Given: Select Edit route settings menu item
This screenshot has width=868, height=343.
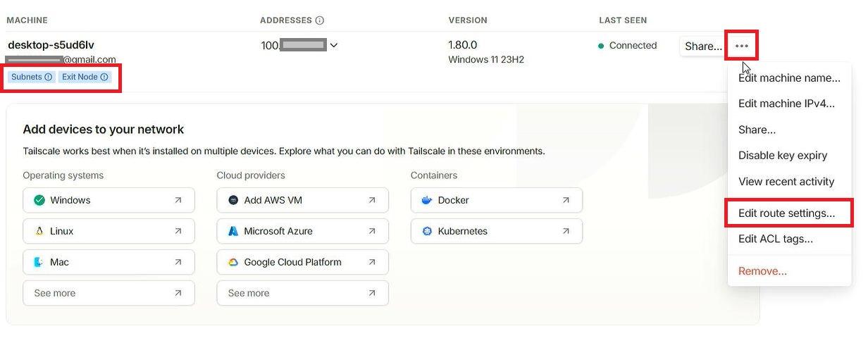Looking at the screenshot, I should tap(786, 213).
